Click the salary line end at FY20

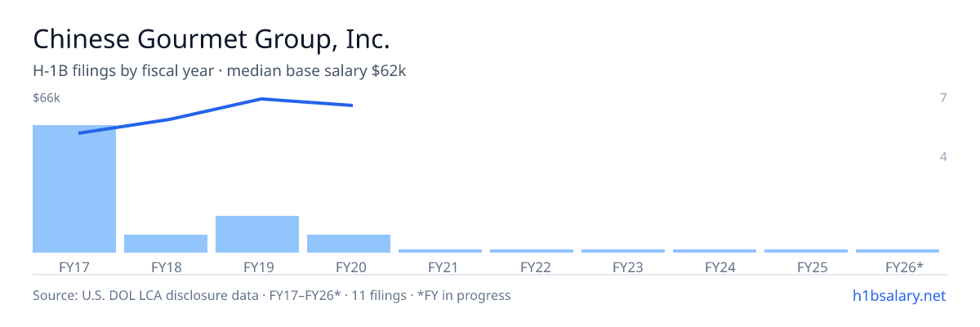point(352,105)
